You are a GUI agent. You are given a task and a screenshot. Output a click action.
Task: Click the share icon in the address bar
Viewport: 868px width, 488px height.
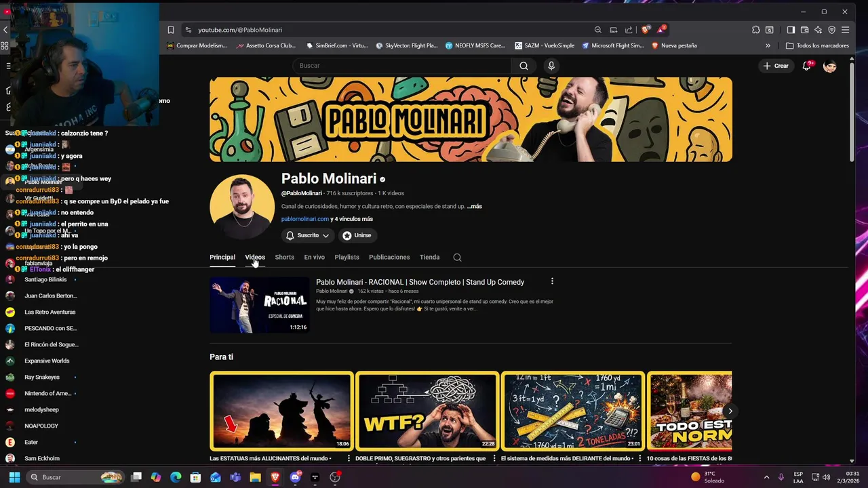pos(629,30)
